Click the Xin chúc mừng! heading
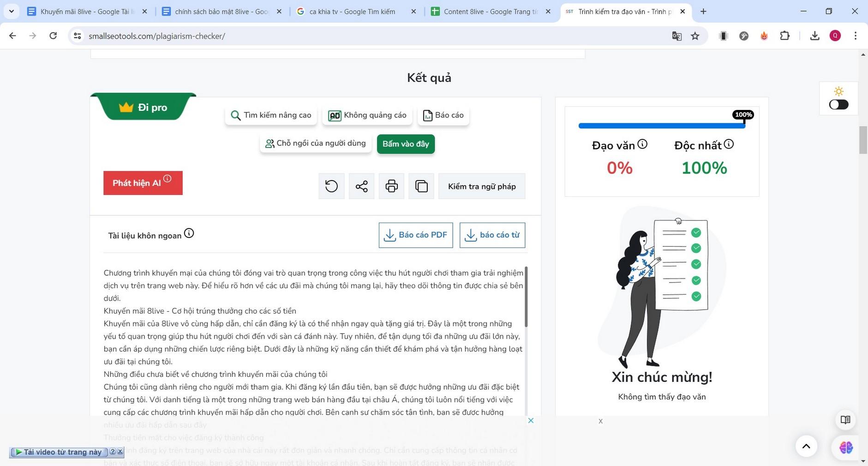The image size is (868, 466). [662, 377]
